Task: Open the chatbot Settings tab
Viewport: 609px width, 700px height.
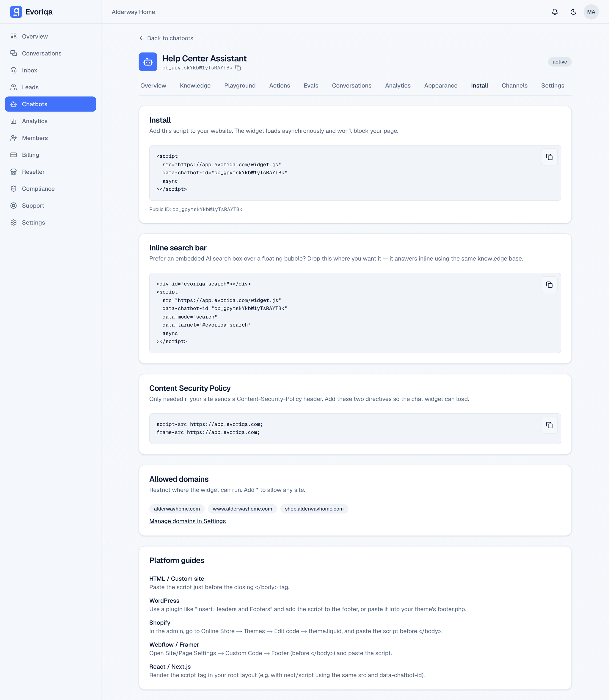Action: pos(553,86)
